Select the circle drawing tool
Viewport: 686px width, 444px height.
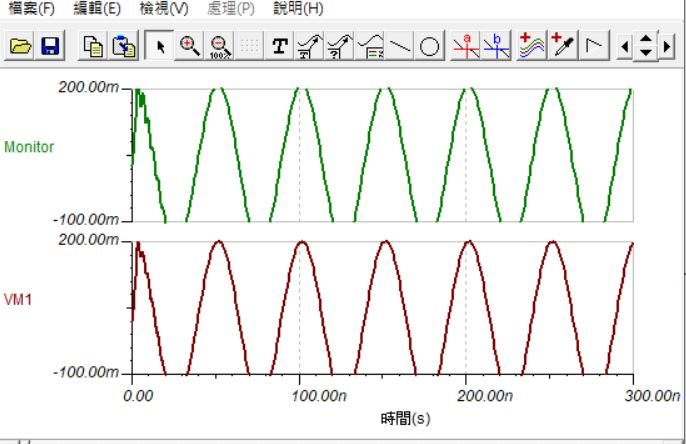click(429, 45)
